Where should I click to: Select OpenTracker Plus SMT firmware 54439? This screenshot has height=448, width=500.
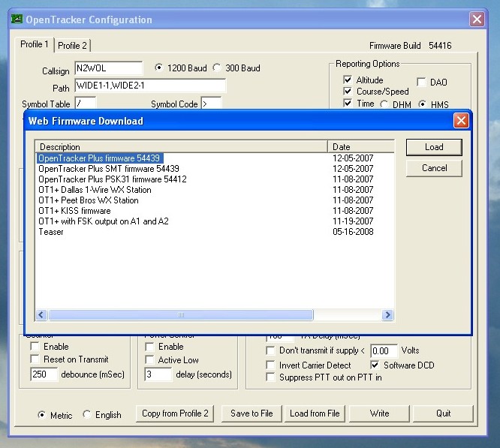[x=109, y=169]
